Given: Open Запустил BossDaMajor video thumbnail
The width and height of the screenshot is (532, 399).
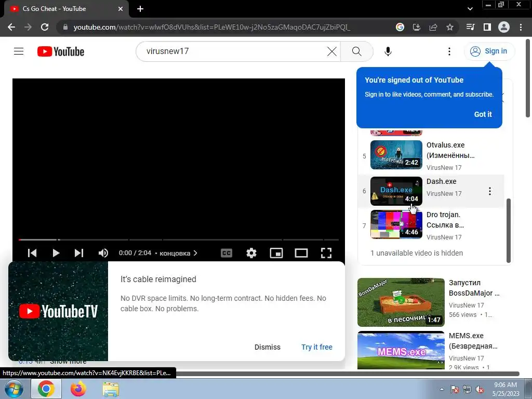Looking at the screenshot, I should (x=401, y=302).
